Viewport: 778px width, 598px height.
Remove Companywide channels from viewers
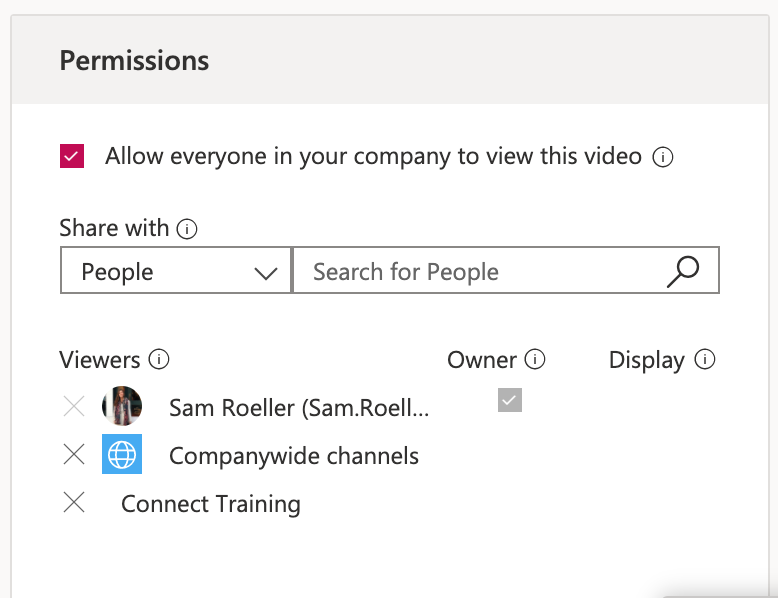[x=74, y=454]
